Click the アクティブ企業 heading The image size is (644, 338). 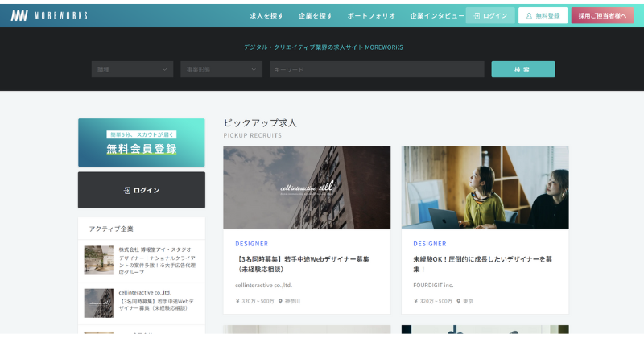pos(111,229)
